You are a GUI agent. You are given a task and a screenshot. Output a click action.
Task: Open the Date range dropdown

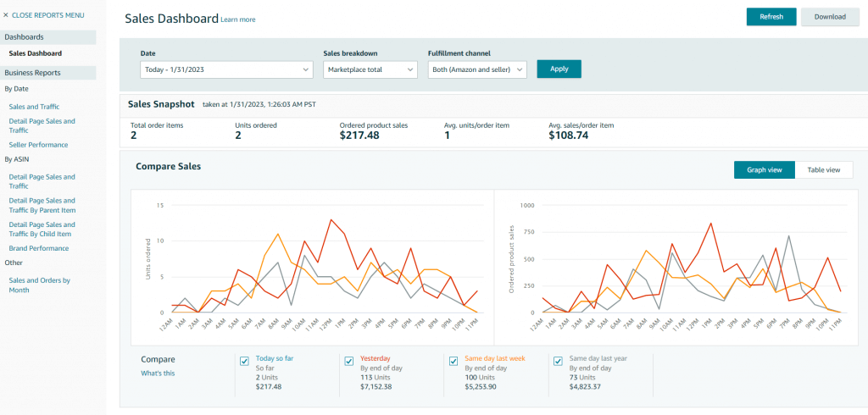pyautogui.click(x=226, y=69)
